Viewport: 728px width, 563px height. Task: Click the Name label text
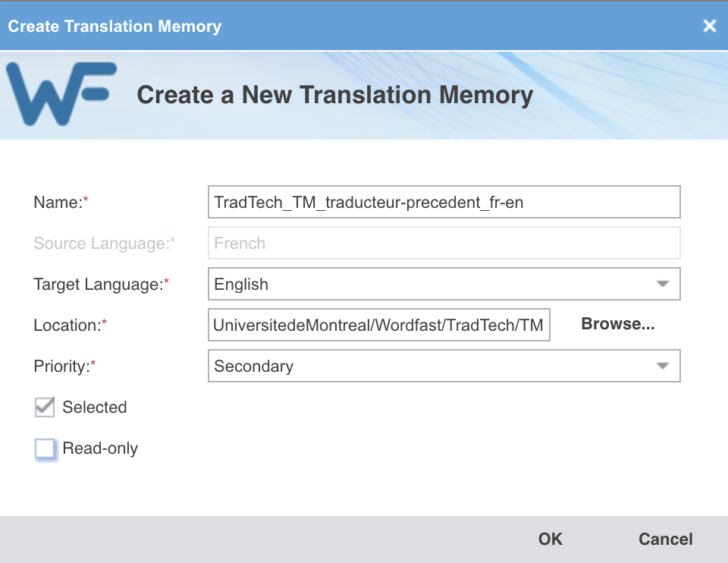pyautogui.click(x=61, y=202)
